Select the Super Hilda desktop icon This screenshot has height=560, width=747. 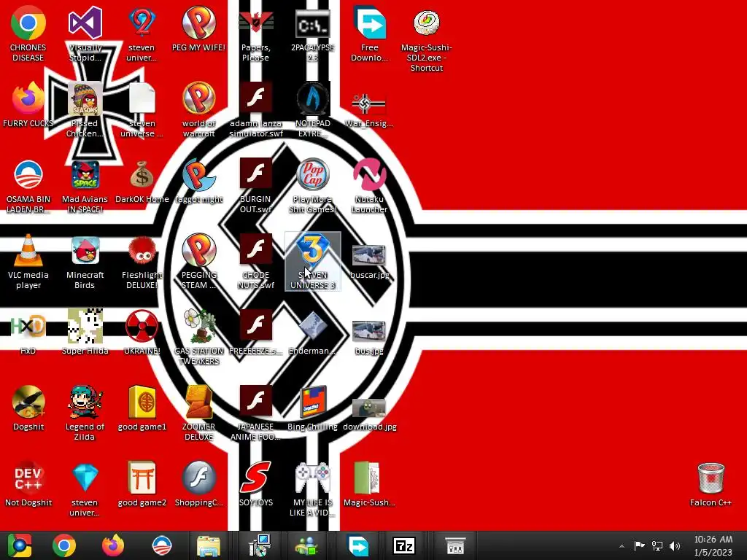click(x=85, y=332)
